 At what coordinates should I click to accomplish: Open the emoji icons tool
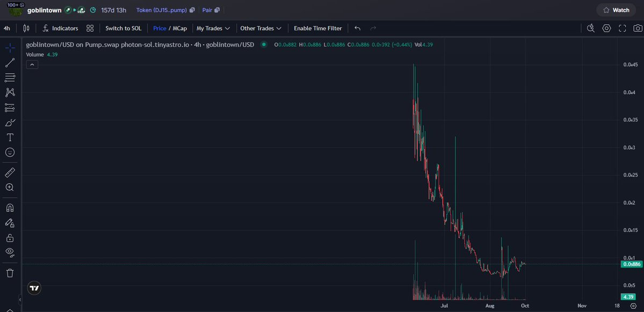(x=10, y=153)
